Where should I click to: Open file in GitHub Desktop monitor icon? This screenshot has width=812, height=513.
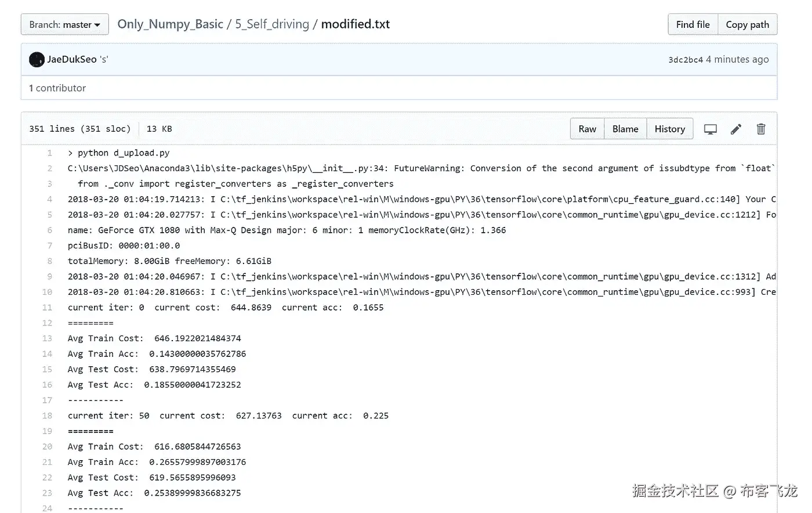click(710, 129)
